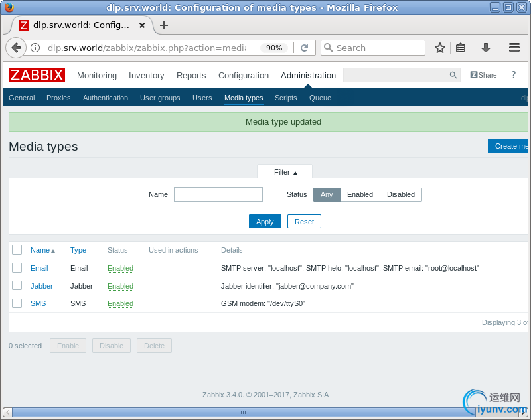The width and height of the screenshot is (531, 420).
Task: Click the ZABBIX logo
Action: click(x=37, y=75)
